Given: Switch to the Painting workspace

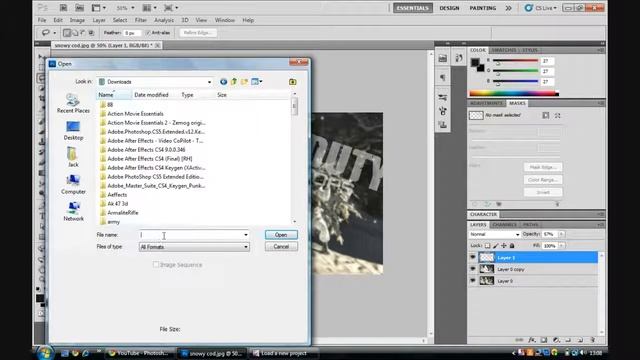Looking at the screenshot, I should 482,8.
